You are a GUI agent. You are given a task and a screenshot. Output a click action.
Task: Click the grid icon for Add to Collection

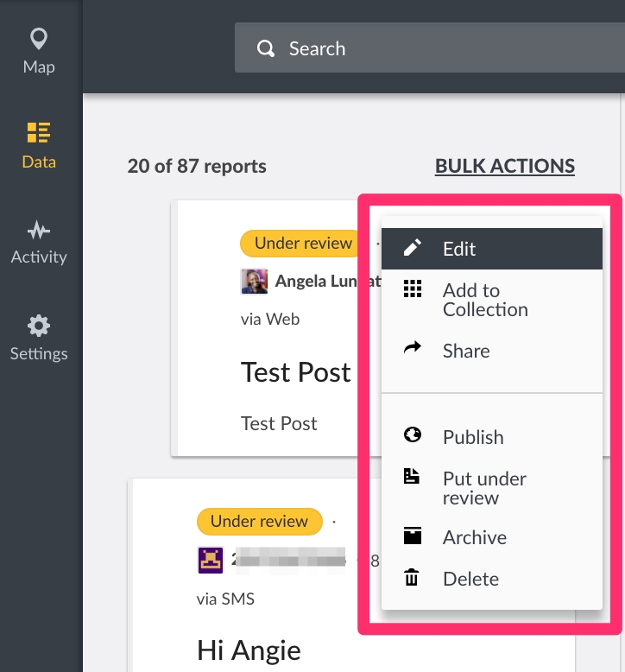[413, 290]
